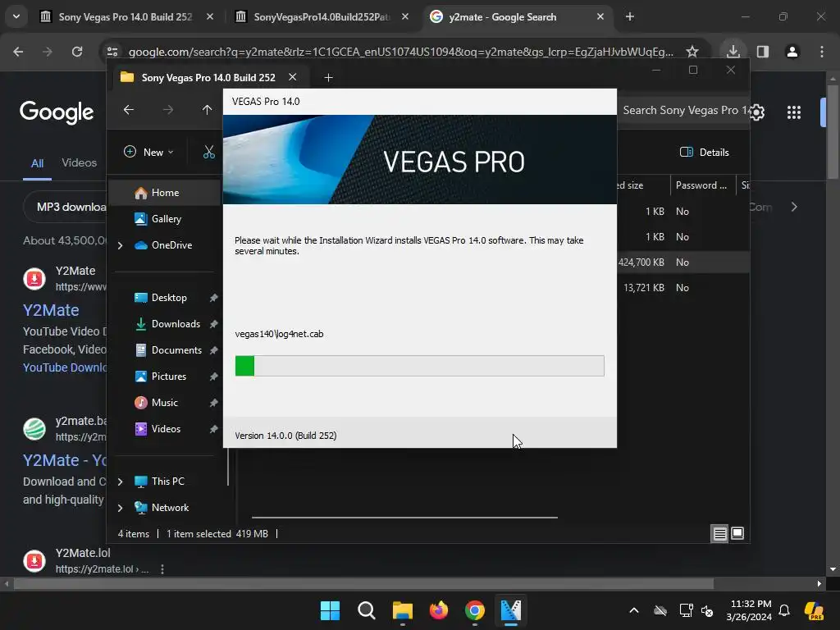Open the Y2Mate.lol result options menu
Viewport: 840px width, 630px height.
(x=162, y=569)
